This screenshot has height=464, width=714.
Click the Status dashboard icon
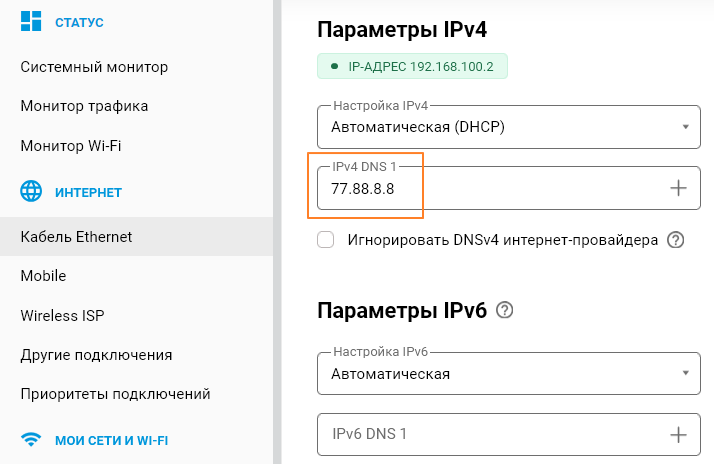coord(32,21)
